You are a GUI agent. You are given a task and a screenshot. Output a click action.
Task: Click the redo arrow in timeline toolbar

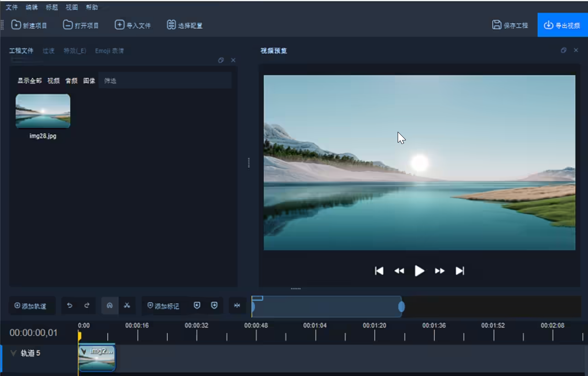tap(87, 306)
